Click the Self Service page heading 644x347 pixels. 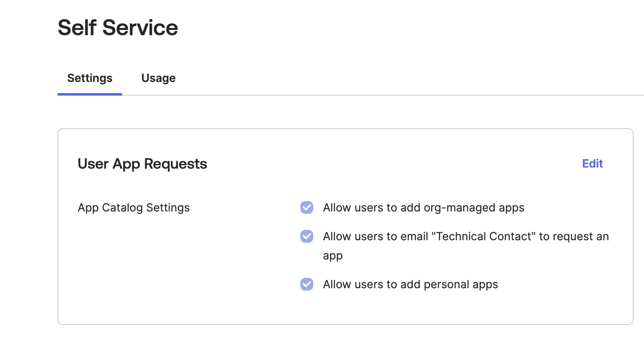coord(118,28)
